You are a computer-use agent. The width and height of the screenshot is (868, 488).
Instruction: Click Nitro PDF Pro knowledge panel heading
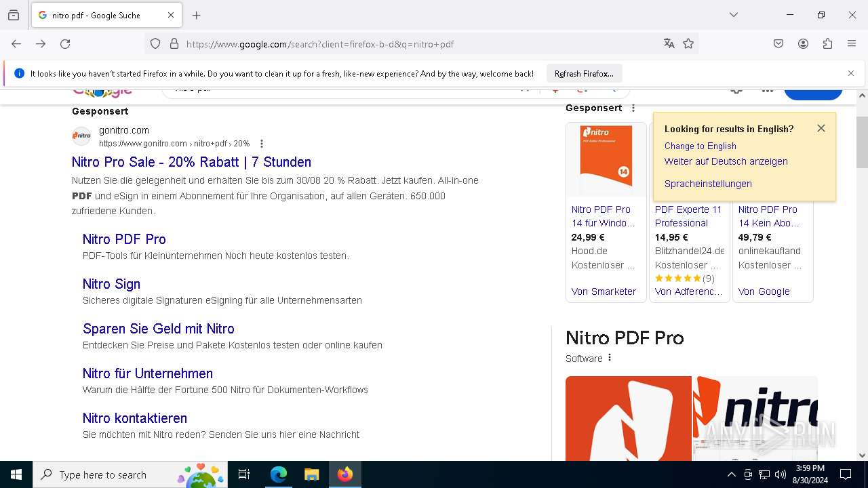click(625, 338)
